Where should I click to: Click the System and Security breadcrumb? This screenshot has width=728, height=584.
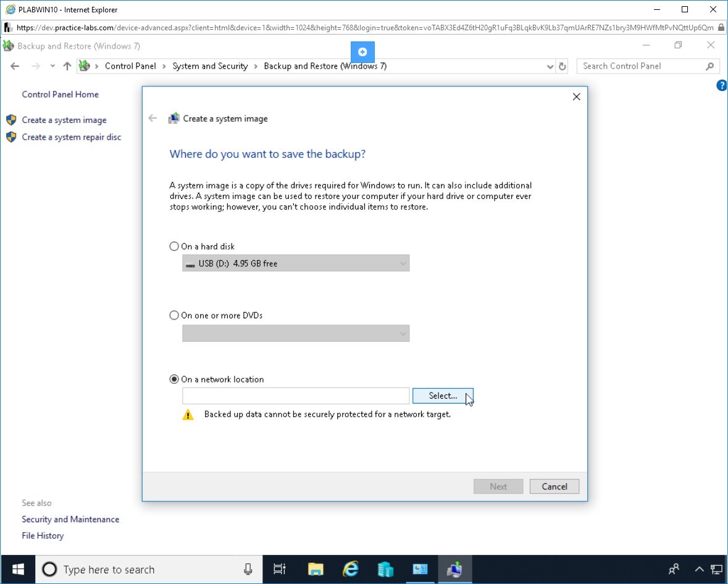coord(210,66)
